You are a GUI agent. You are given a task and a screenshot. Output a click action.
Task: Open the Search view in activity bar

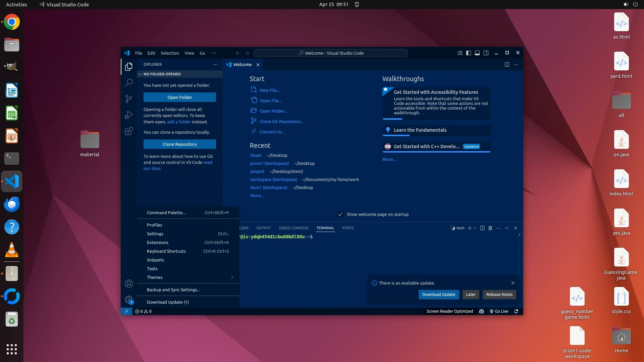129,82
